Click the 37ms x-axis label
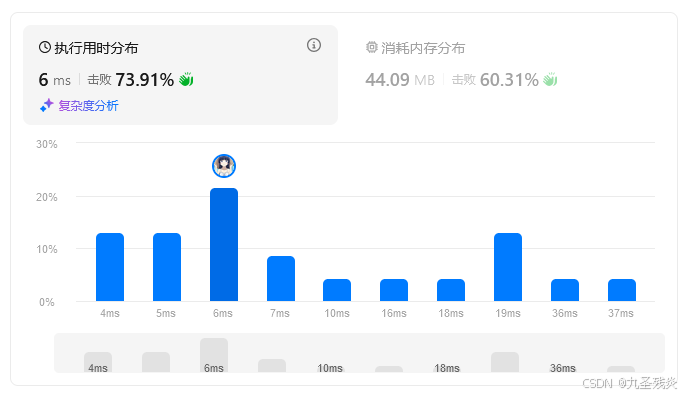Screen dimensions: 686x397 point(621,313)
